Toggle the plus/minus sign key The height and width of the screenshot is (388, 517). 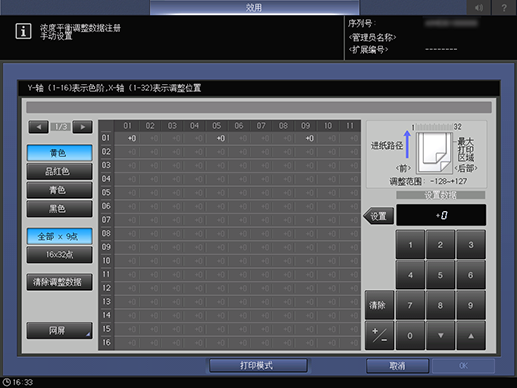(x=379, y=335)
